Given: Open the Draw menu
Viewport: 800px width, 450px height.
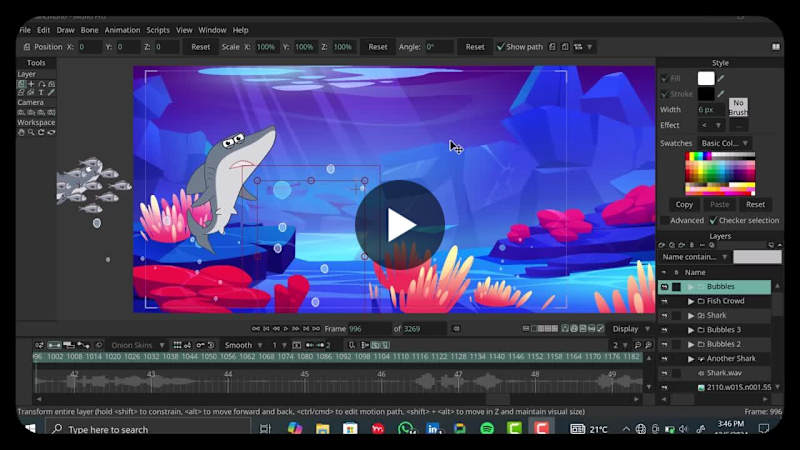Looking at the screenshot, I should pyautogui.click(x=65, y=30).
